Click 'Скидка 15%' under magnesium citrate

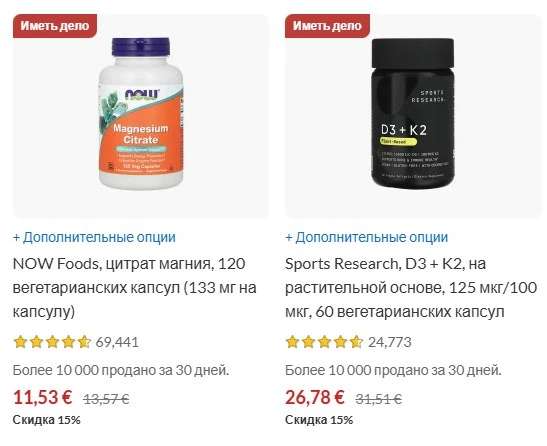[x=47, y=420]
